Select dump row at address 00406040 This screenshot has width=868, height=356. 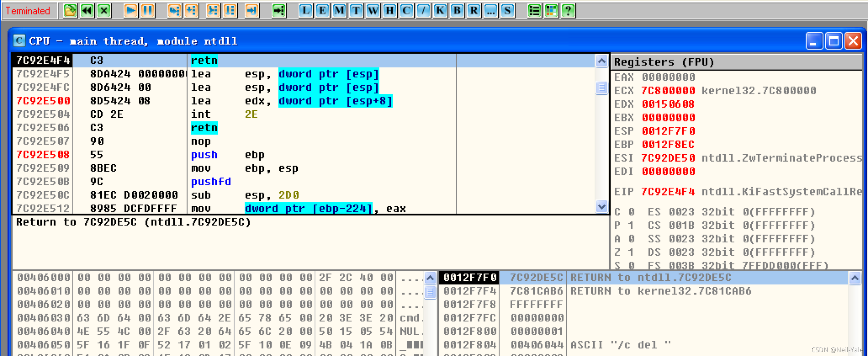pyautogui.click(x=219, y=331)
